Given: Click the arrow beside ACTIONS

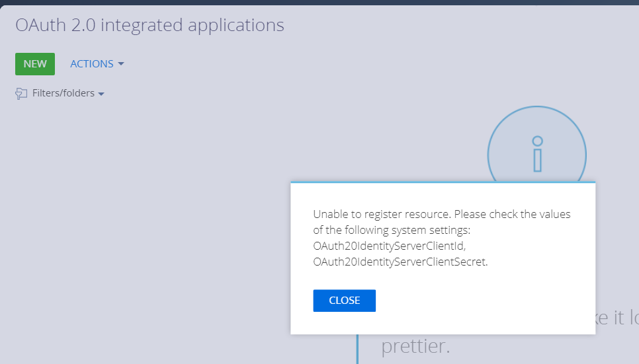Looking at the screenshot, I should pos(120,64).
